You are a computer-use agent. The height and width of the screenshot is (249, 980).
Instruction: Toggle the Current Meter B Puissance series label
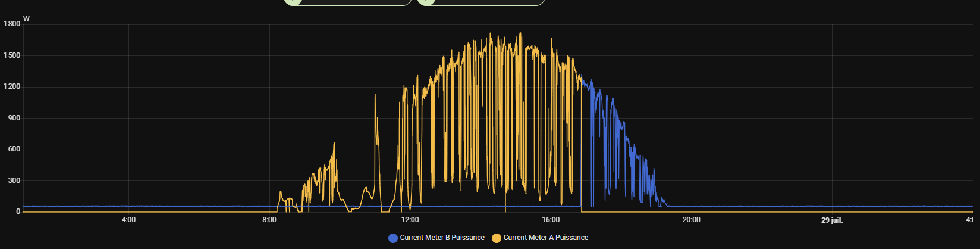click(x=442, y=238)
